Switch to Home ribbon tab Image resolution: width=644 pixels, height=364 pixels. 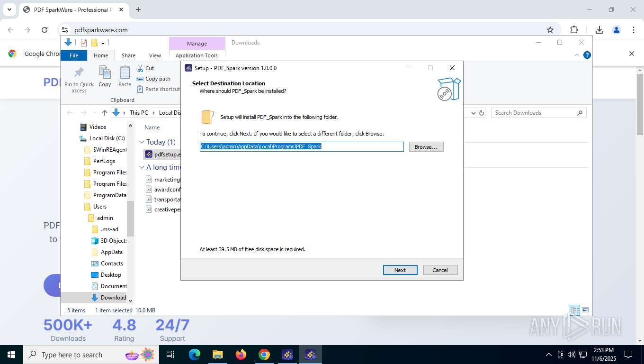point(101,55)
